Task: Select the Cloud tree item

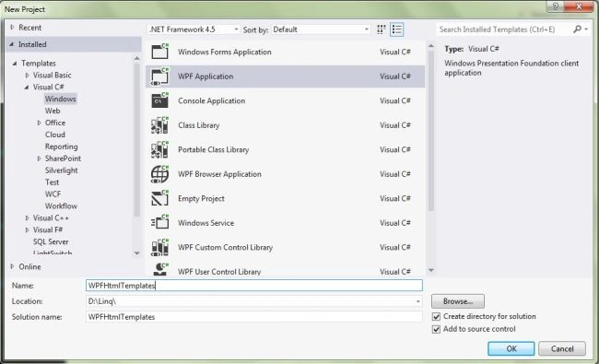Action: [55, 135]
